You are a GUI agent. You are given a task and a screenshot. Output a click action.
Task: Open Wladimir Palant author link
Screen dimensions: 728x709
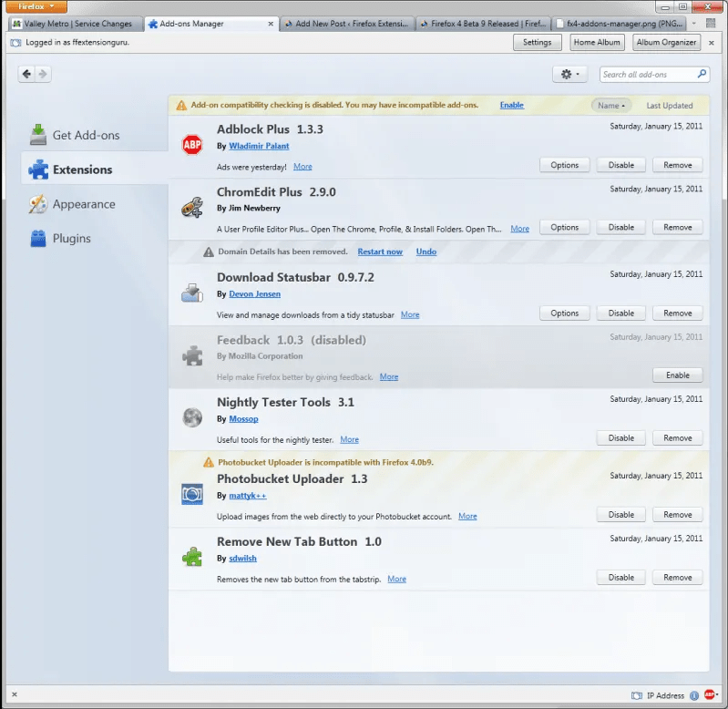[x=259, y=146]
